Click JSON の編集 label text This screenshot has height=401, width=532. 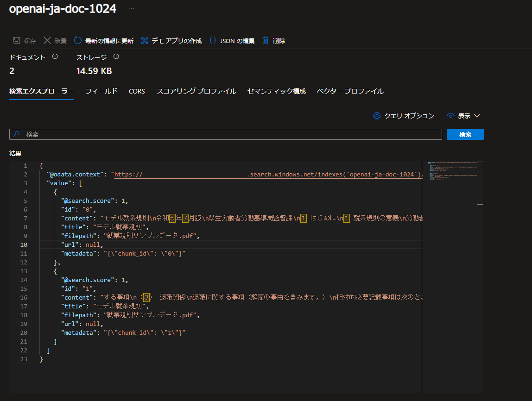237,41
